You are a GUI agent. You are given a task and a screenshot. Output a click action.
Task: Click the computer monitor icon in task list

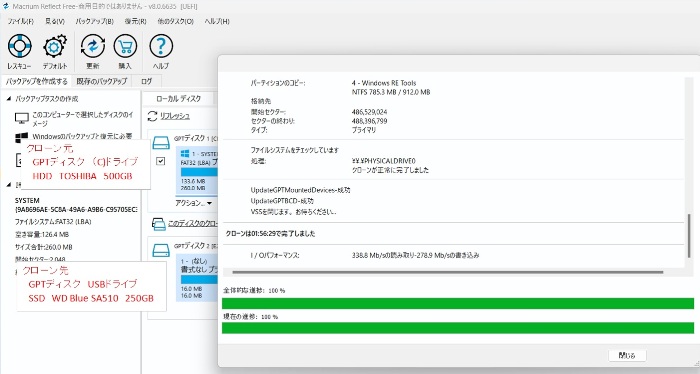coord(21,118)
